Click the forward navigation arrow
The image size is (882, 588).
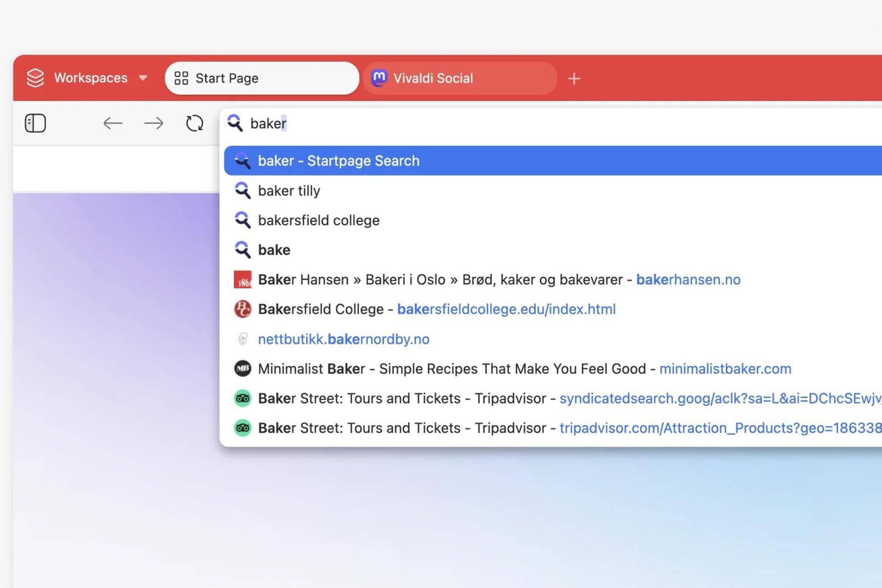153,123
